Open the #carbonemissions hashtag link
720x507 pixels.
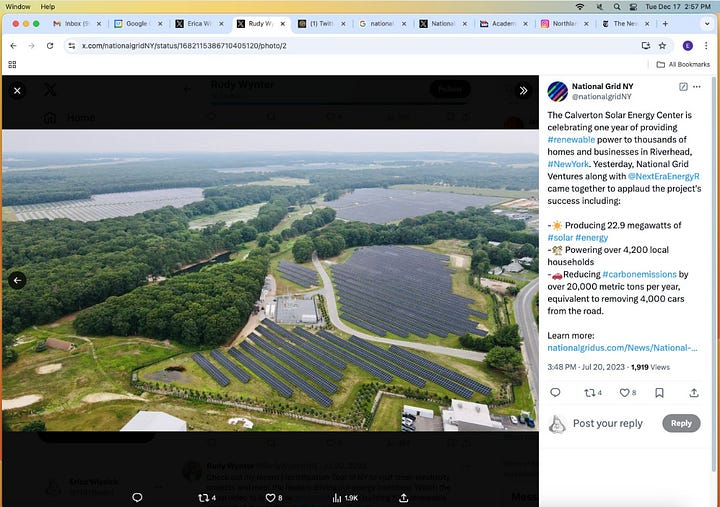[x=639, y=274]
